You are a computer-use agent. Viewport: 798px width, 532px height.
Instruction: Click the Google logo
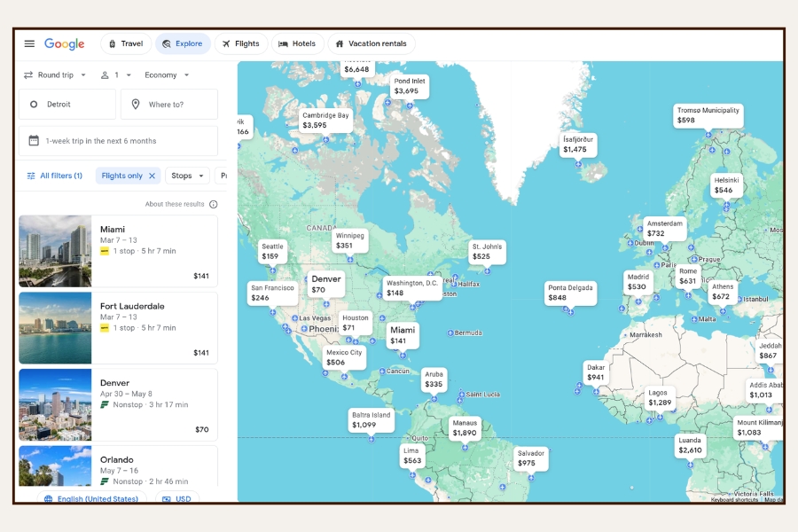pos(64,44)
